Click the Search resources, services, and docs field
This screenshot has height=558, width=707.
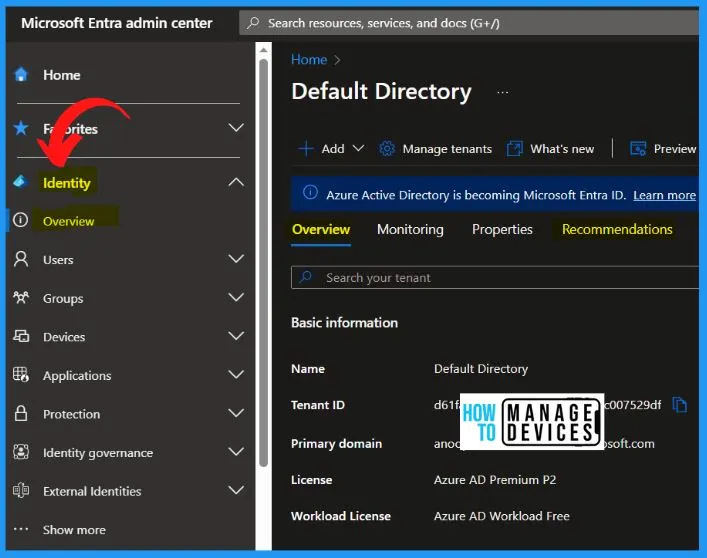click(x=469, y=23)
